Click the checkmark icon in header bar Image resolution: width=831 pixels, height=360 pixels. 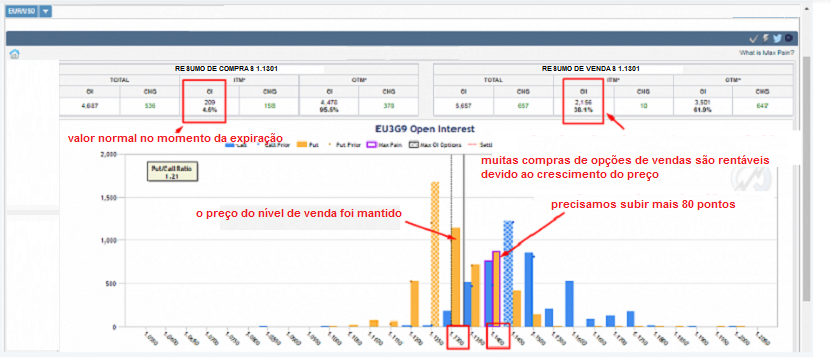(754, 38)
